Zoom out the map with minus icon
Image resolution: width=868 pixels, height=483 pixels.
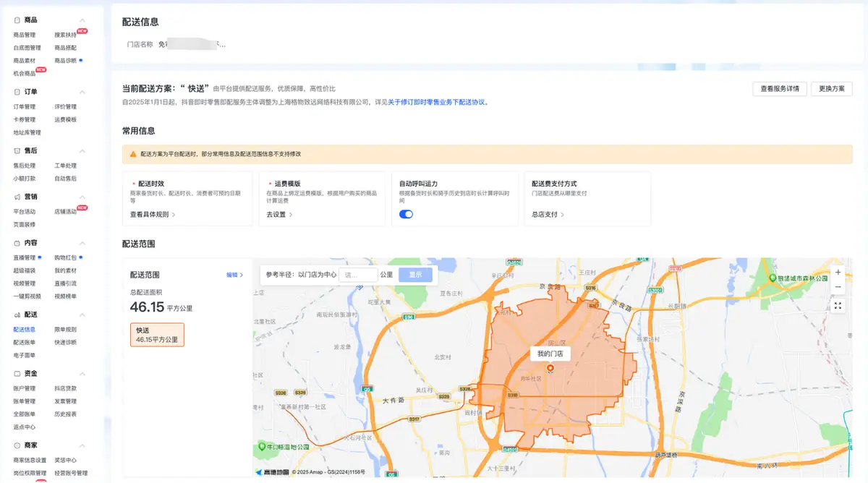838,287
